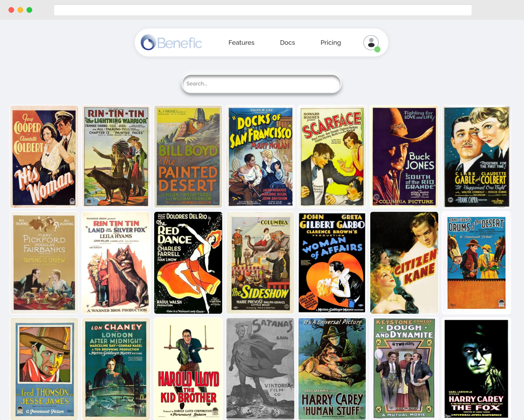Open A Woman of Affairs poster
Screen dimensions: 524x420
tap(332, 263)
